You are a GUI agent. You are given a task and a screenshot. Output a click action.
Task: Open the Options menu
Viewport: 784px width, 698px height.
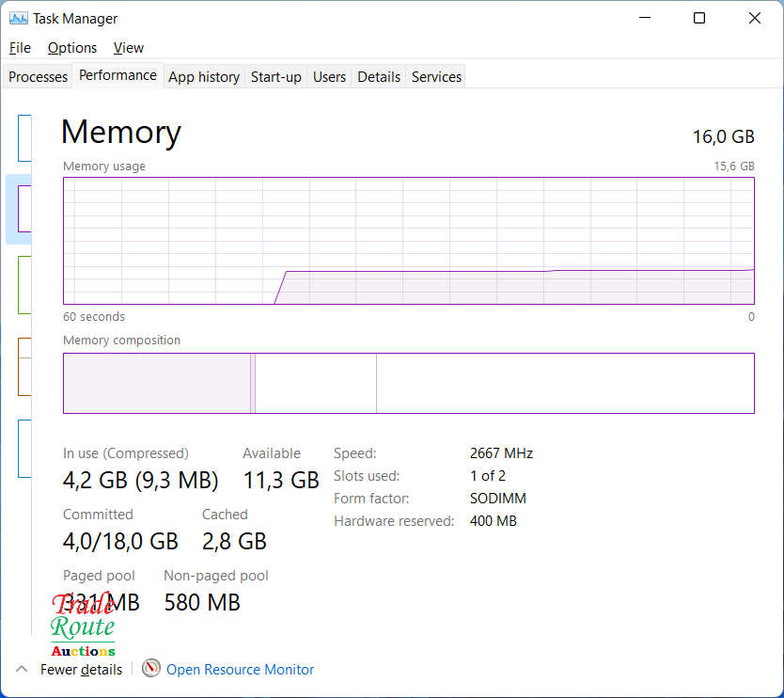click(72, 48)
